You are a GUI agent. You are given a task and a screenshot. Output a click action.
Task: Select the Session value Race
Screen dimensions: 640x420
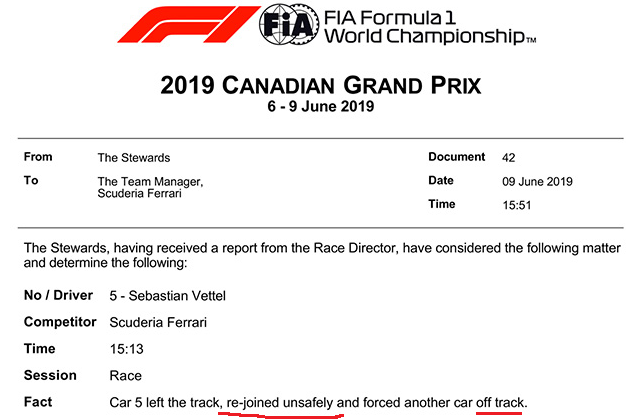(x=125, y=376)
